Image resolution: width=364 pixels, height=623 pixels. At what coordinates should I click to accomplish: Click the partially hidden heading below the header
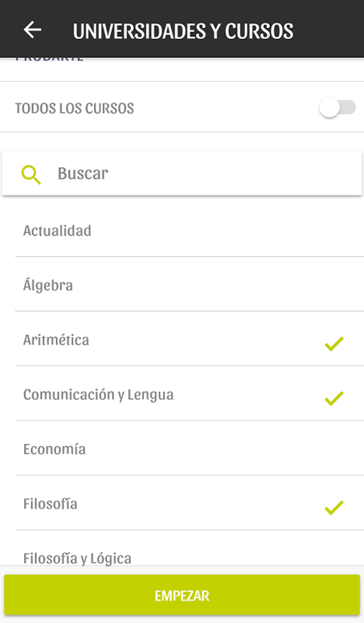(50, 59)
